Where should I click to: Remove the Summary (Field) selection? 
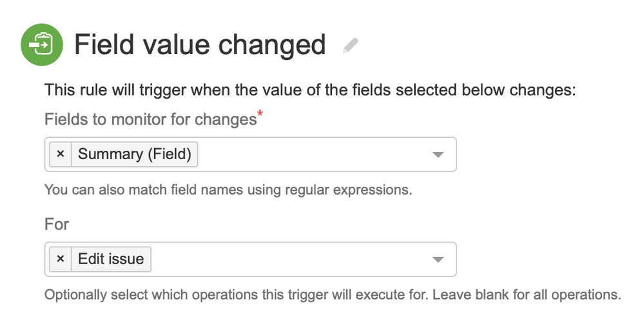point(61,155)
